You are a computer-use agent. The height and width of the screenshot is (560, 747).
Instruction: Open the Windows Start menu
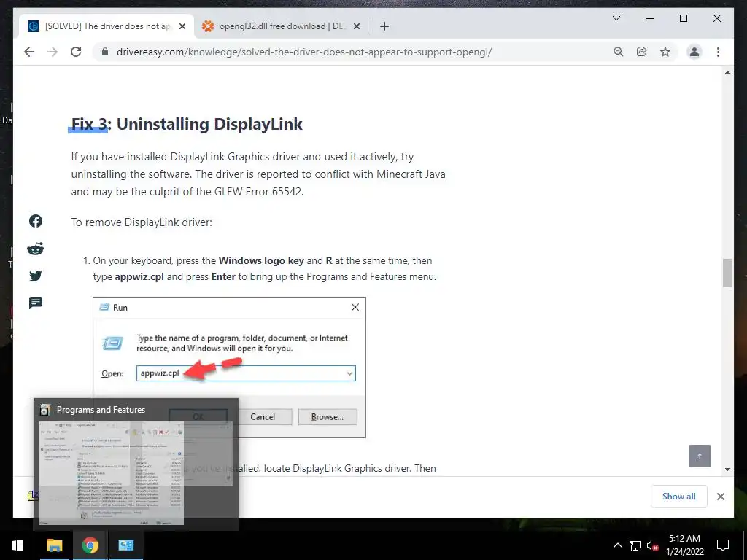tap(18, 545)
